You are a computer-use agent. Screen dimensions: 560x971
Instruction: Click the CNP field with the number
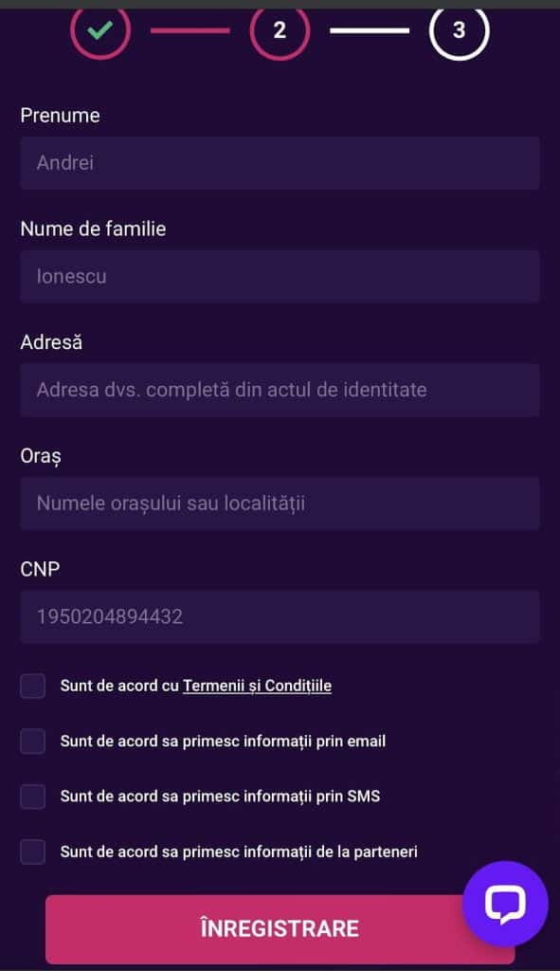click(x=280, y=616)
